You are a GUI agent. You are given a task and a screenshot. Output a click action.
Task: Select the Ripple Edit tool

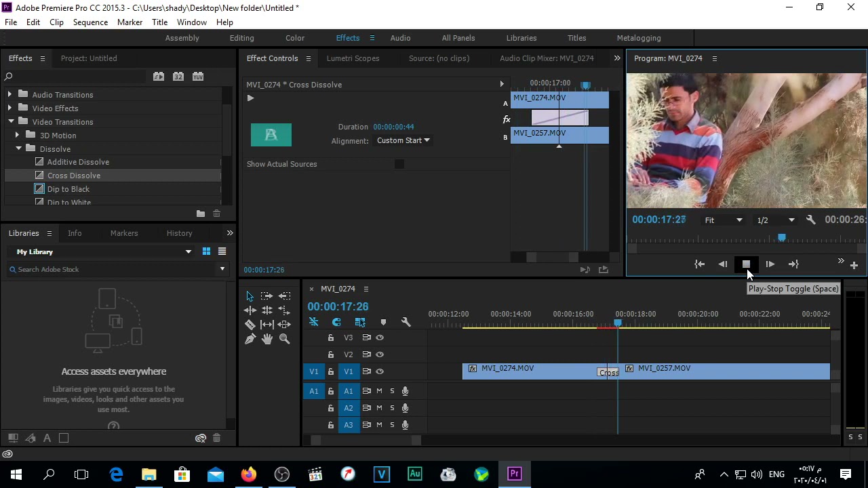(250, 310)
